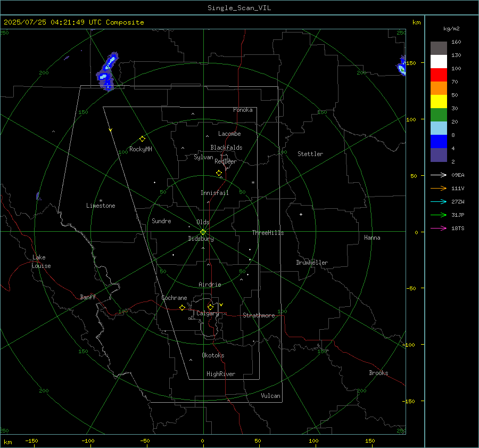Select the grey 160 color swatch

pos(439,48)
